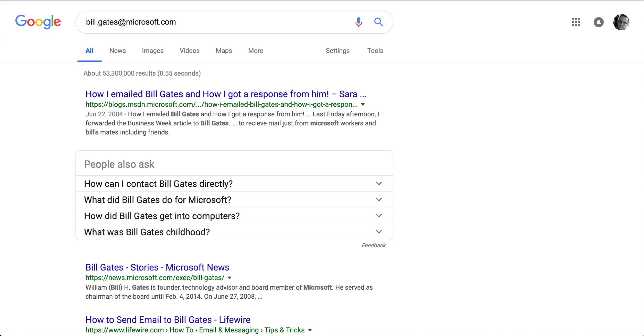Switch to the News tab
644x336 pixels.
click(x=117, y=51)
